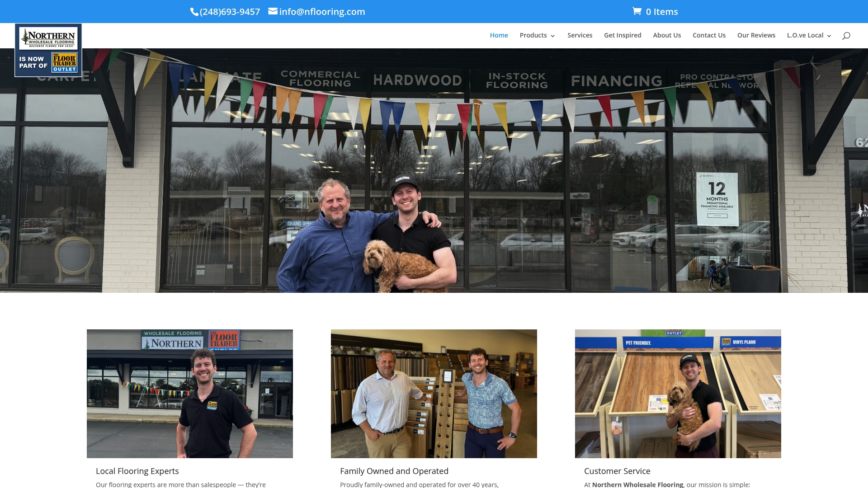Image resolution: width=868 pixels, height=488 pixels.
Task: Click text 'Proudly family-owned and operated for over 40 years'
Action: pyautogui.click(x=419, y=484)
